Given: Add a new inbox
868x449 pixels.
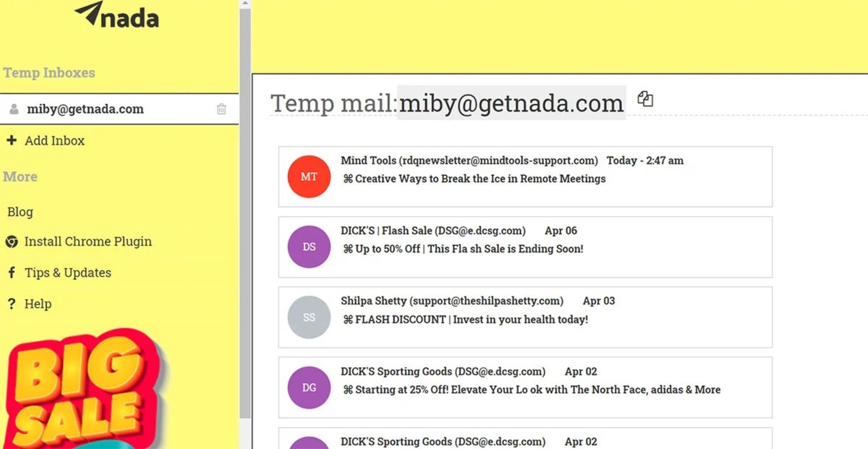Looking at the screenshot, I should point(54,140).
